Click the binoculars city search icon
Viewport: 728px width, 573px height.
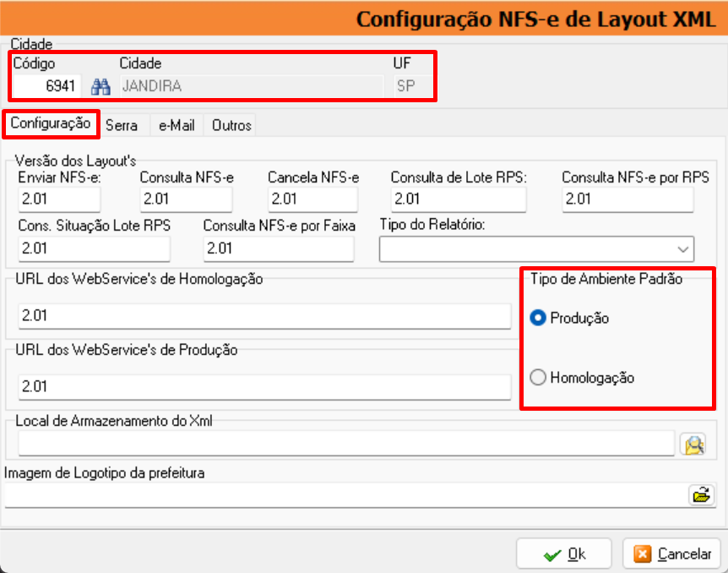(101, 86)
